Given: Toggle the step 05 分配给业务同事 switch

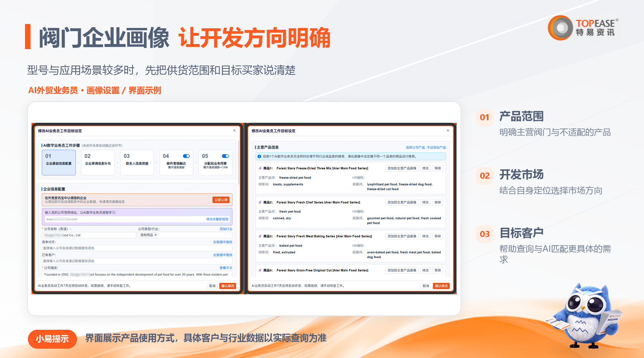Looking at the screenshot, I should tap(225, 156).
